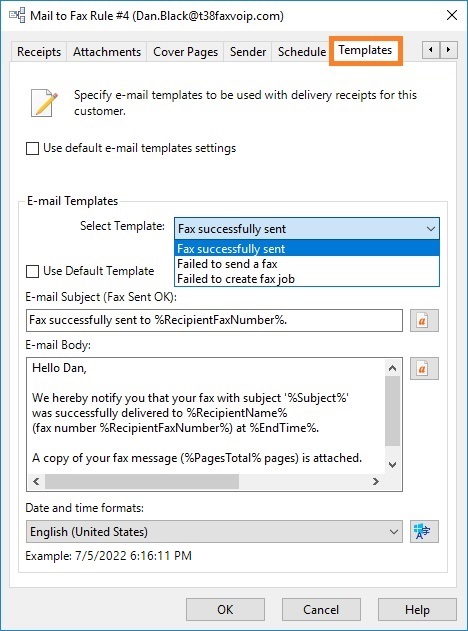
Task: Expand the date and time formats combo box
Action: click(214, 532)
